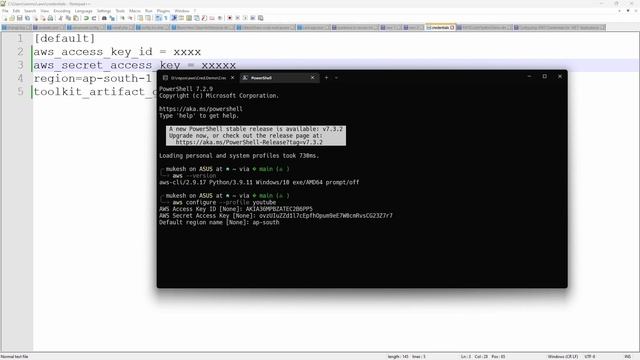Click 'Normal text file' in status bar
Viewport: 640px width, 360px height.
click(15, 357)
